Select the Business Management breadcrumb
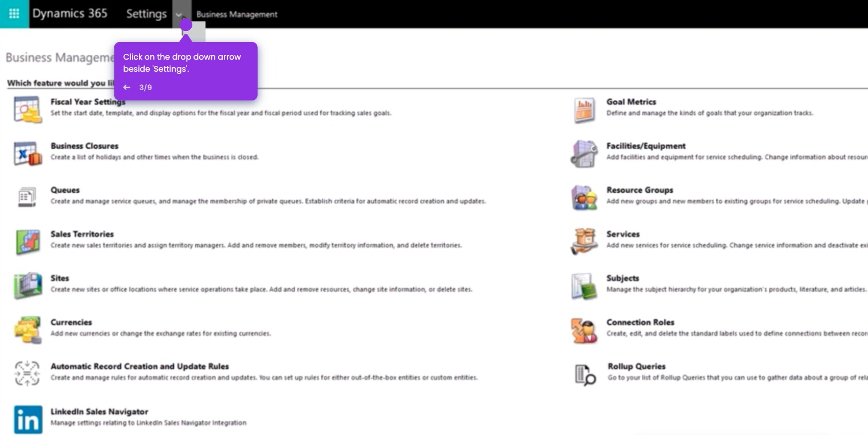This screenshot has width=868, height=435. pos(237,14)
